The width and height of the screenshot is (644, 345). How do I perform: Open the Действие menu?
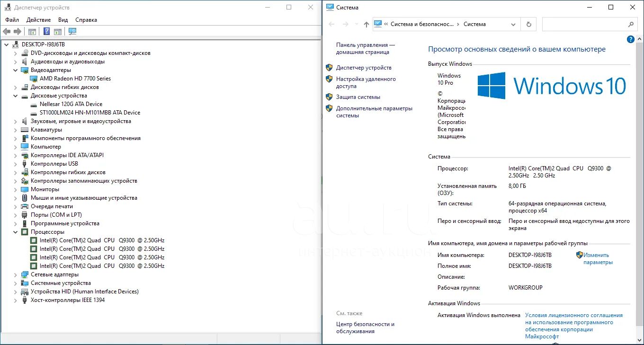(39, 20)
